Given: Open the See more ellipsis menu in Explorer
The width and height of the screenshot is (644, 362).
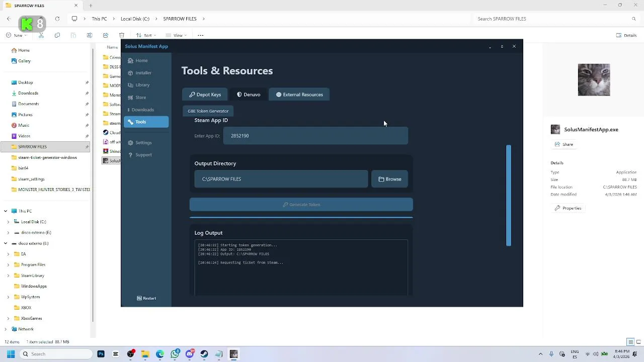Looking at the screenshot, I should [x=201, y=35].
